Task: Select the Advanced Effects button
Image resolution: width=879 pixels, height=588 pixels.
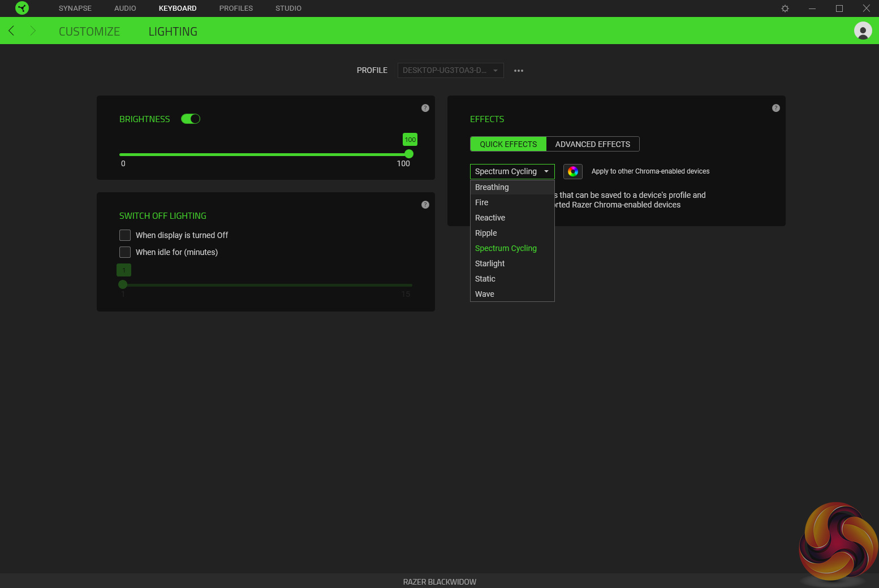Action: [592, 144]
